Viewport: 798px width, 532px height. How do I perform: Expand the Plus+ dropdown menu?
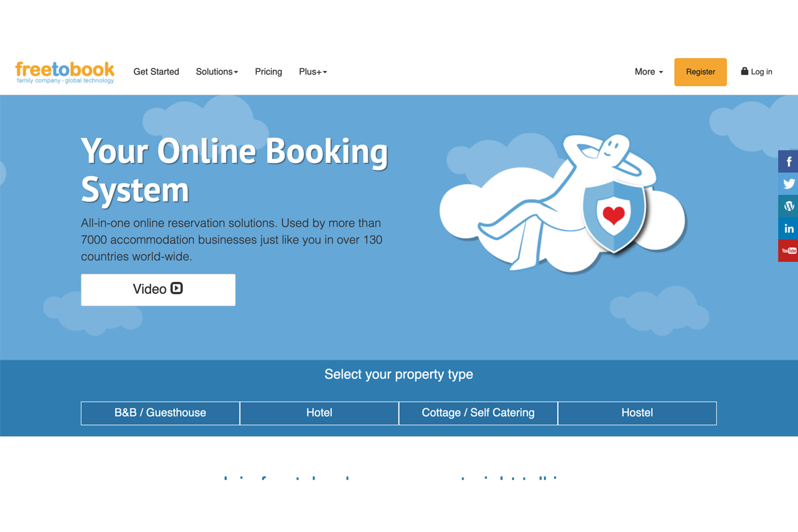[313, 72]
